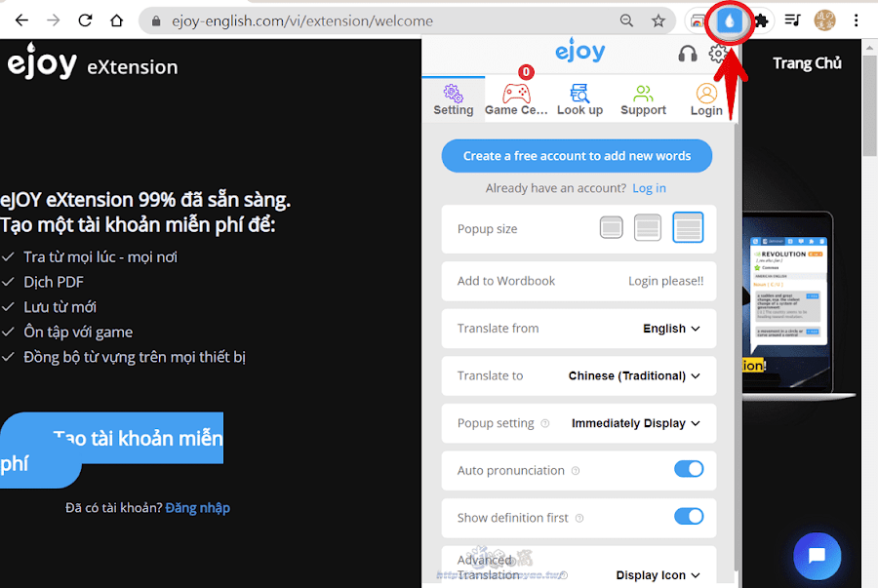The image size is (878, 588).
Task: Switch to the Game Center tab
Action: point(516,100)
